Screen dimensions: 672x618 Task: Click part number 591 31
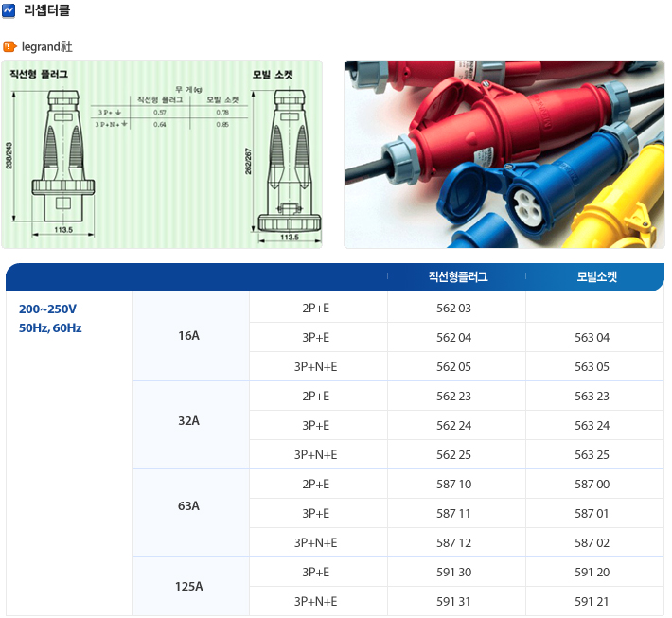tap(453, 601)
